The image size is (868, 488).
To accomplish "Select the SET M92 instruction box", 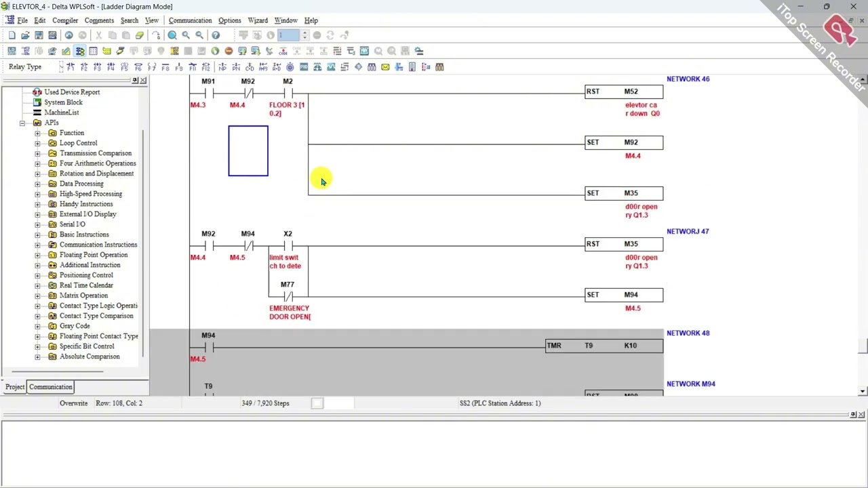I will coord(624,142).
